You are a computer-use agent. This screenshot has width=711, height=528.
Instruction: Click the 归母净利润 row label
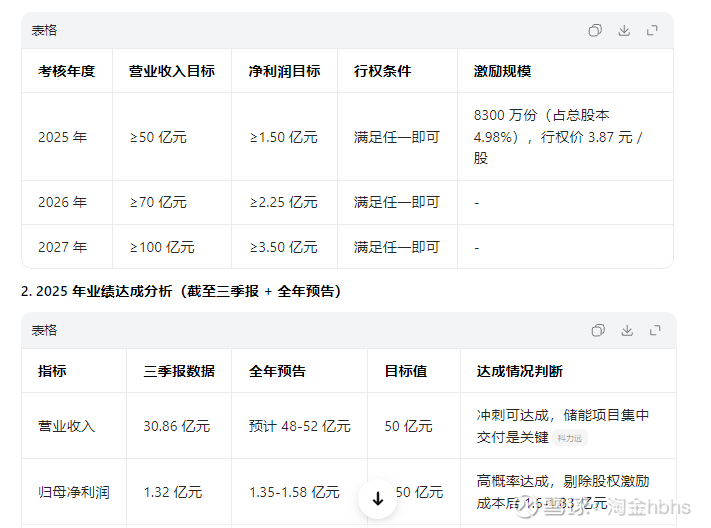click(x=74, y=492)
